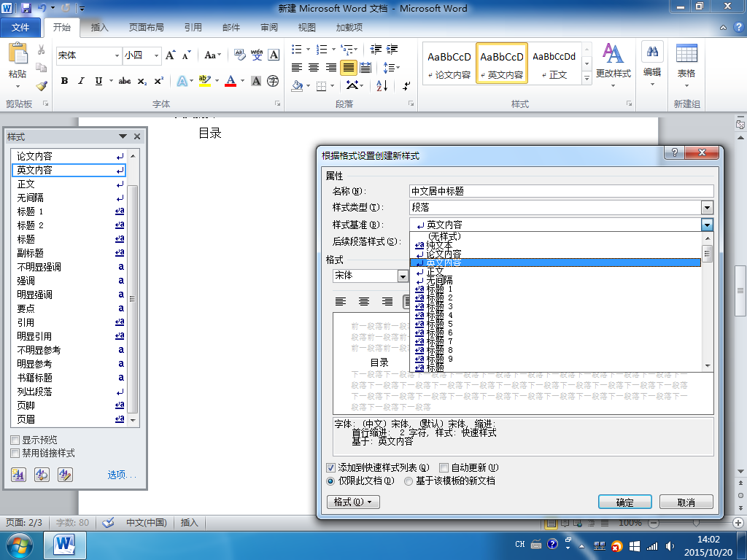Select the 仅限此文档 radio button
Image resolution: width=747 pixels, height=560 pixels.
330,481
